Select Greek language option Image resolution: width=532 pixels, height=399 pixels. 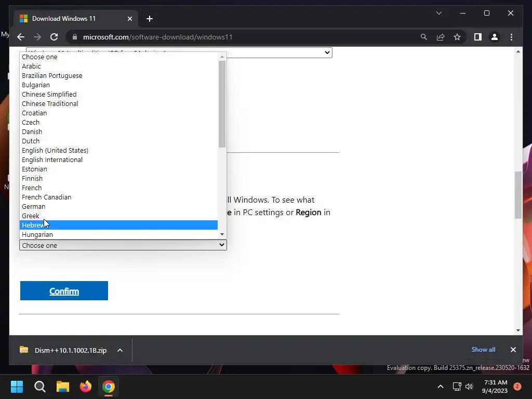pyautogui.click(x=118, y=216)
